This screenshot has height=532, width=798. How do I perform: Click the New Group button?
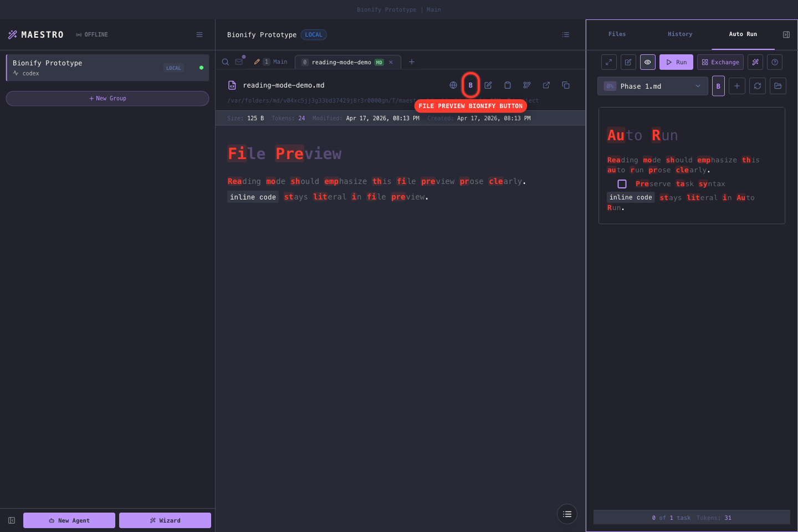pyautogui.click(x=108, y=98)
